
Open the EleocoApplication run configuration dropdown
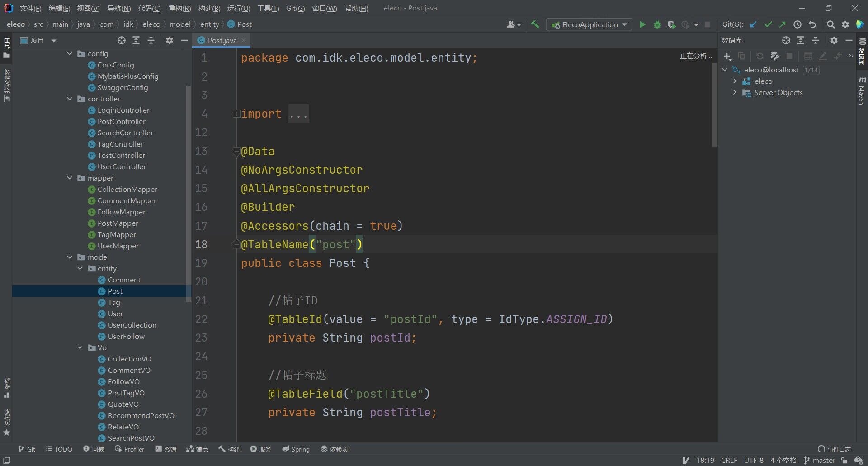pos(589,24)
